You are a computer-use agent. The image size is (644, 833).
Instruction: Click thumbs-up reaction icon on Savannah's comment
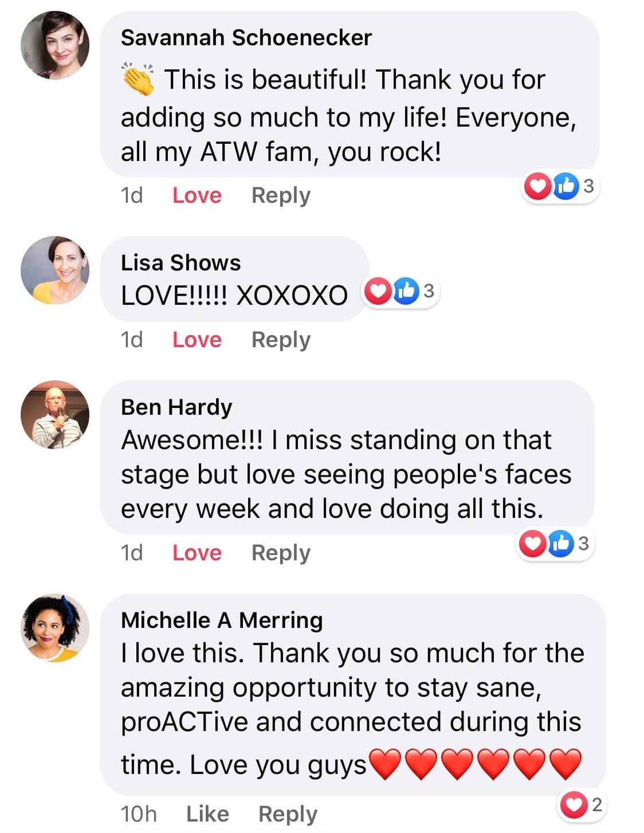[x=566, y=186]
